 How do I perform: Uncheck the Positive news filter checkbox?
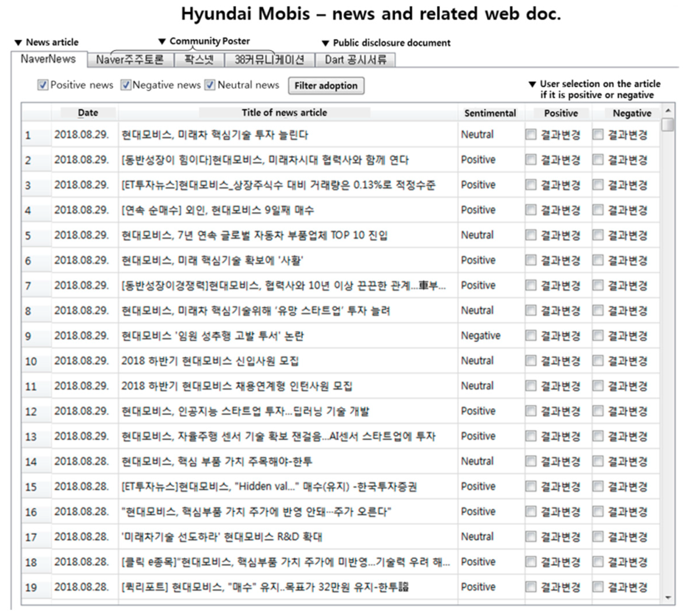point(43,85)
